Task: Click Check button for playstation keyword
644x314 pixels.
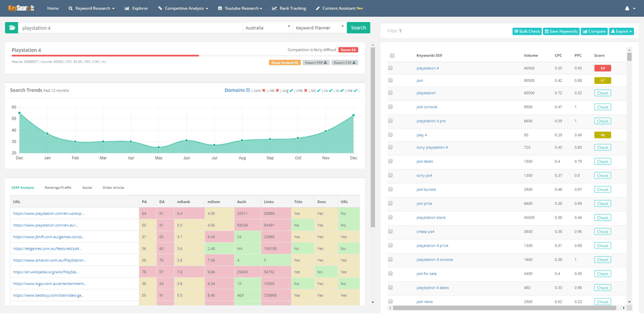Action: click(x=602, y=93)
